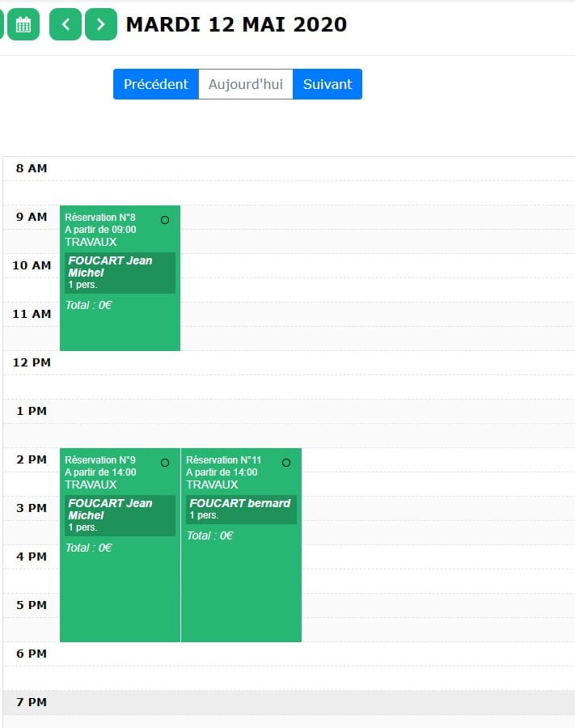Select FOUCART bernard customer block
Screen dimensions: 575x728
(241, 510)
